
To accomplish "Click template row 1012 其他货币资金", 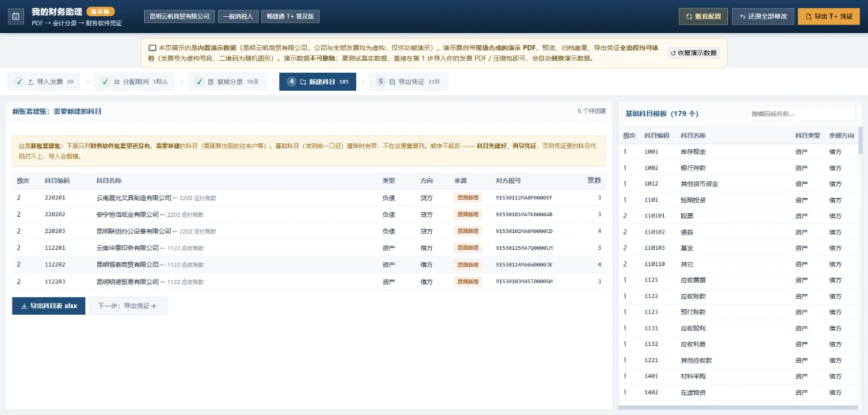I will tap(738, 184).
